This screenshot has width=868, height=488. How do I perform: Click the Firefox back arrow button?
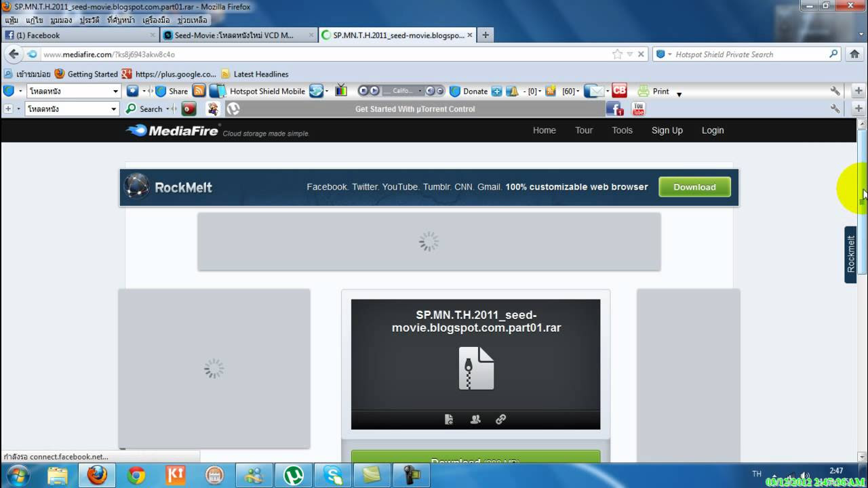(x=14, y=54)
